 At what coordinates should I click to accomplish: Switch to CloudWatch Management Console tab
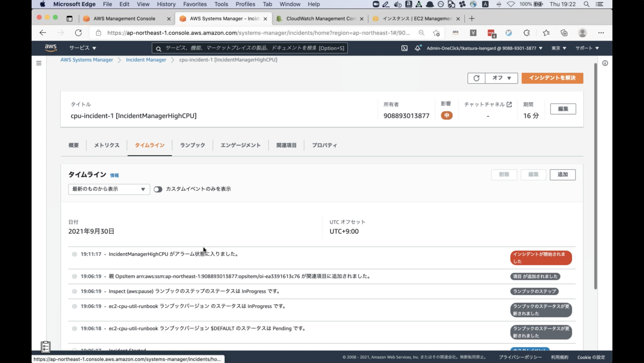320,19
